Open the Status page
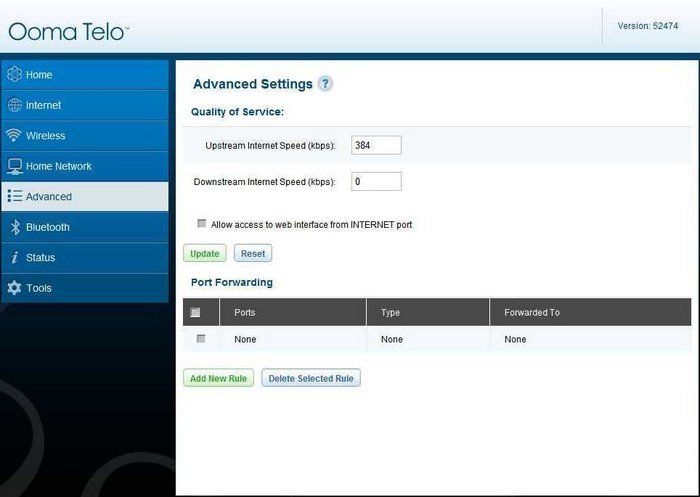 (x=85, y=257)
